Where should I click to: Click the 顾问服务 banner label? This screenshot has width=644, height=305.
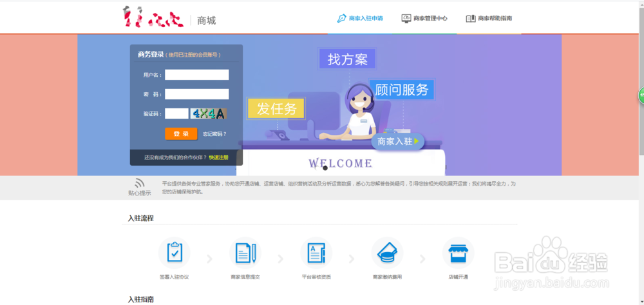click(x=402, y=89)
